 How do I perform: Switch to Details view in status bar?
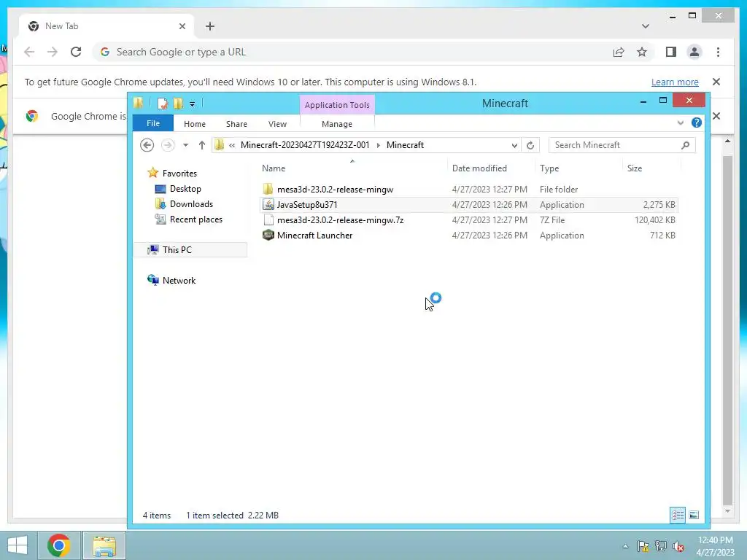(678, 515)
